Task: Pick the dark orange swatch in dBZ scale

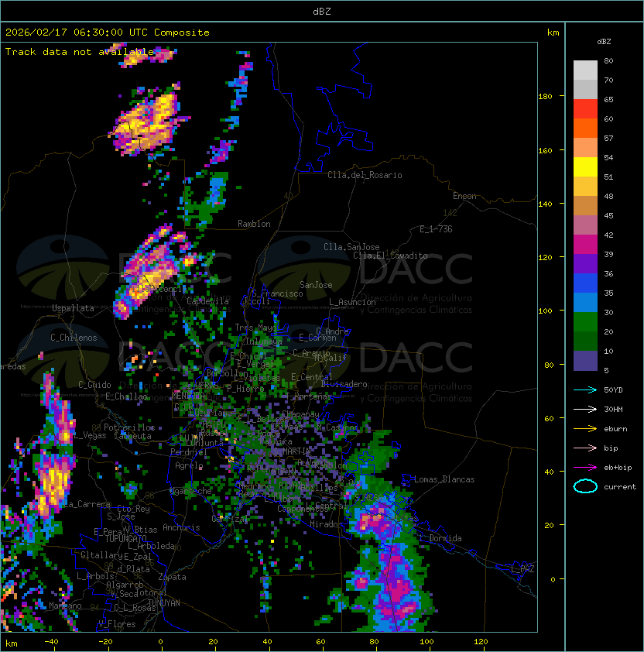Action: coord(585,129)
